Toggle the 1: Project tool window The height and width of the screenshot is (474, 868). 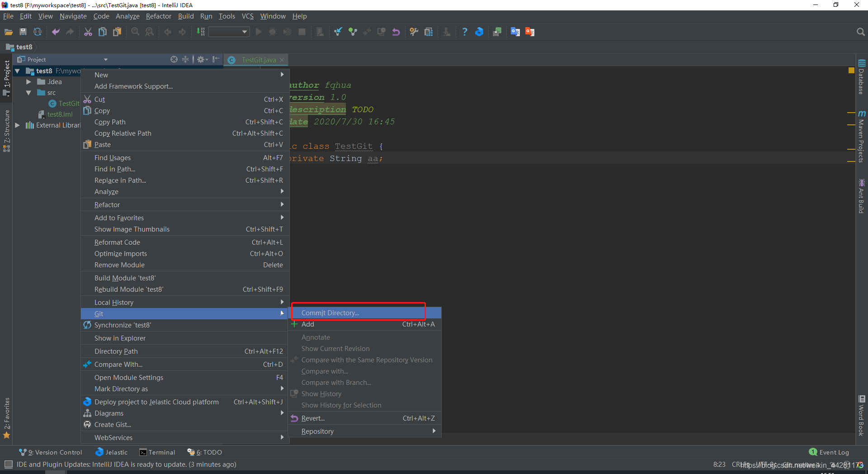pos(6,78)
